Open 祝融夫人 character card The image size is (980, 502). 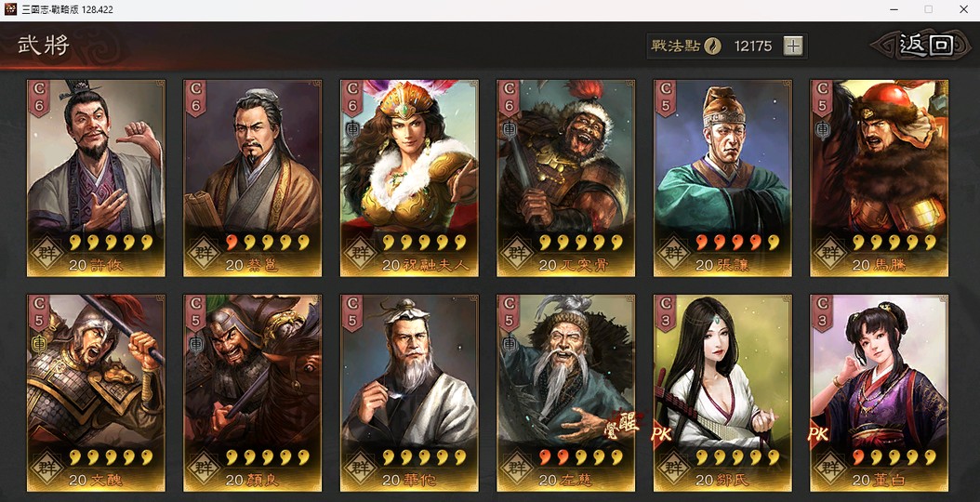409,178
